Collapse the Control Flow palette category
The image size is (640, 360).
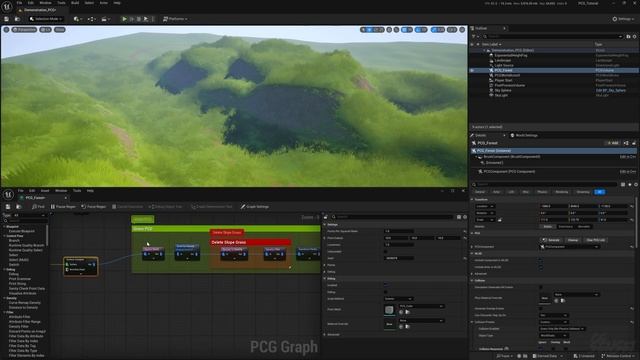[x=4, y=236]
